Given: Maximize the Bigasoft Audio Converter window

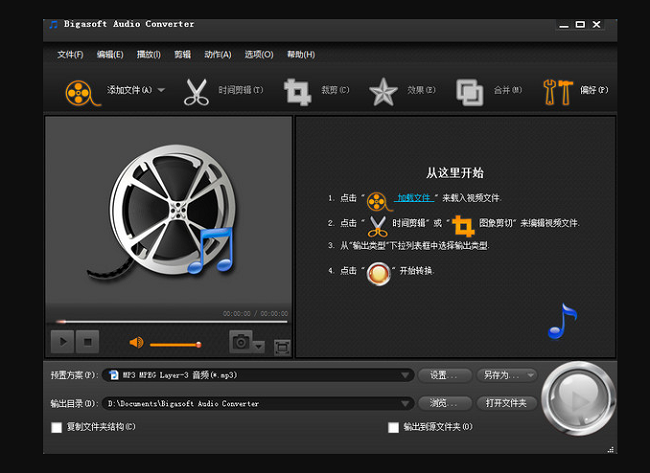Looking at the screenshot, I should [x=580, y=24].
